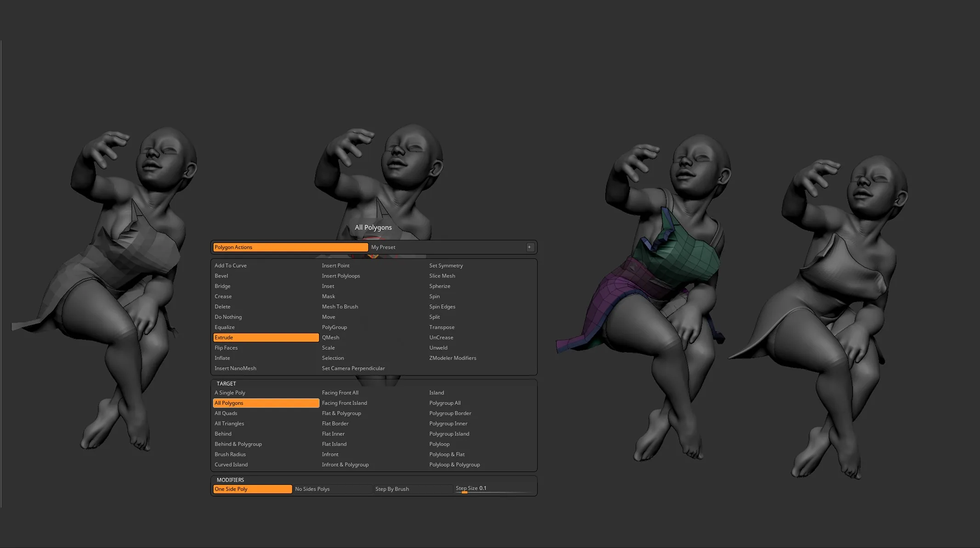Enable the One Side Poly modifier
Viewport: 980px width, 548px height.
[x=252, y=489]
